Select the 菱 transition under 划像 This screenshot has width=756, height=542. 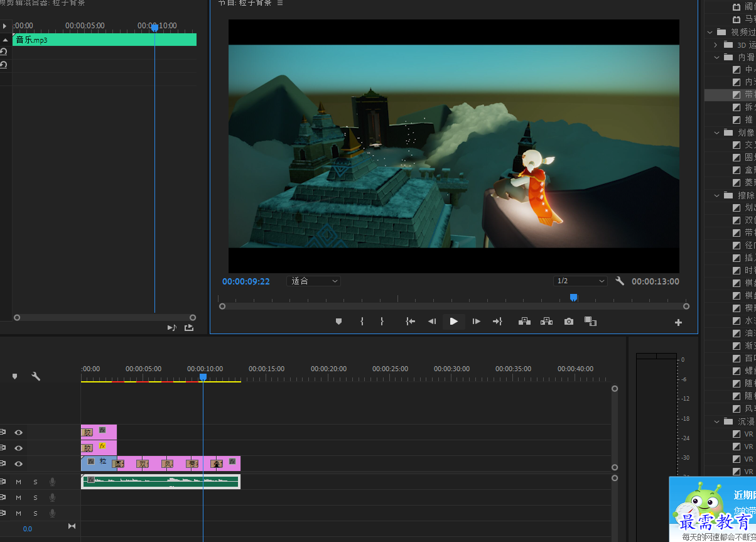[744, 183]
